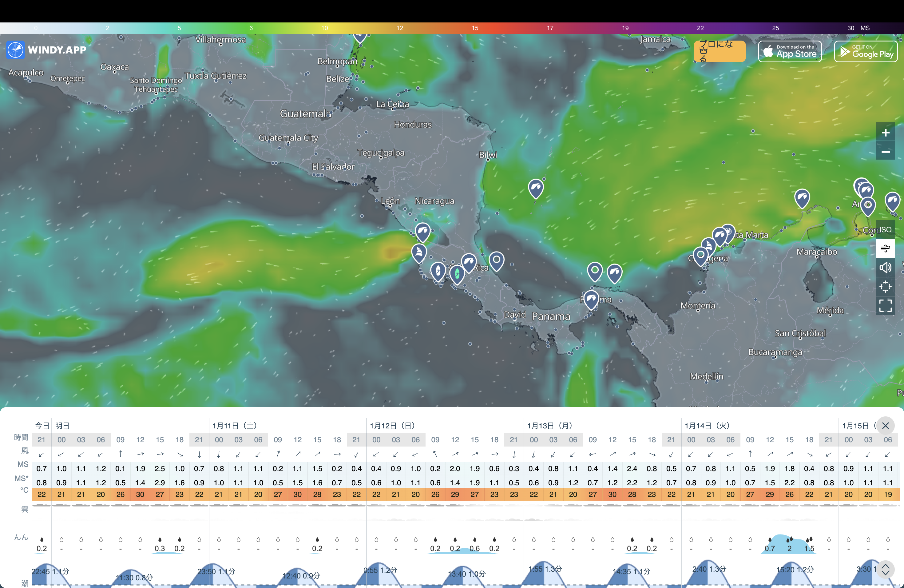Toggle the sound speaker button
Viewport: 904px width, 588px height.
pyautogui.click(x=885, y=268)
